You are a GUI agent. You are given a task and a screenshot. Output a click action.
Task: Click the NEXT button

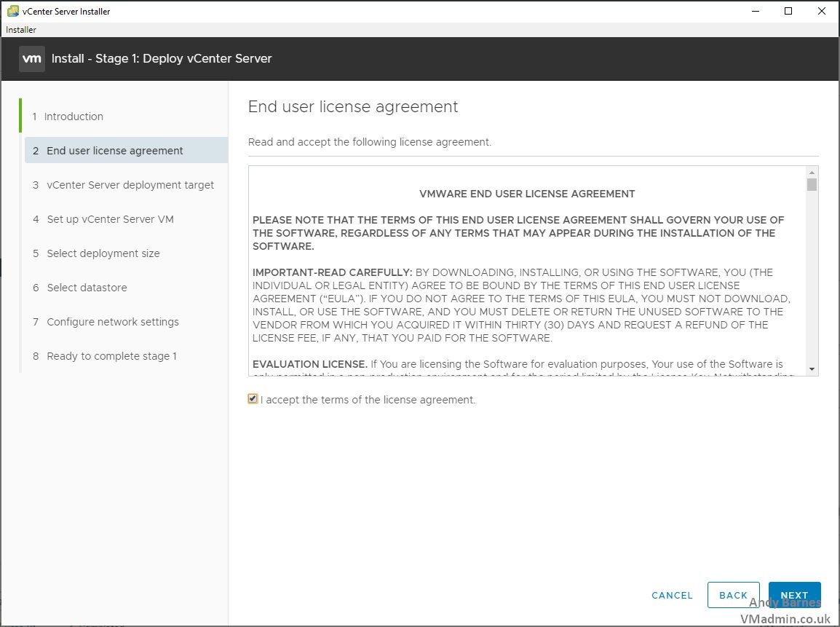(x=794, y=596)
